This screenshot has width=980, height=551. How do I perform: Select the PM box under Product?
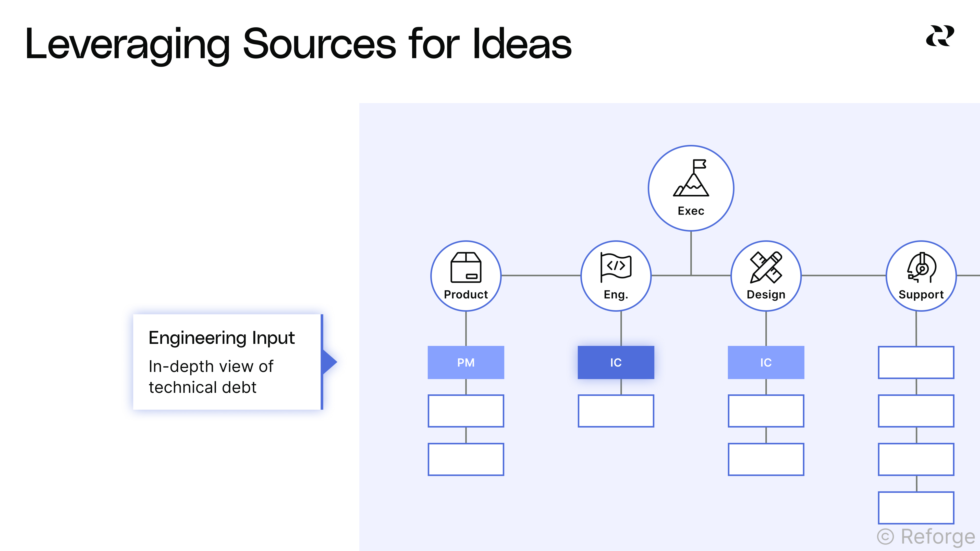pyautogui.click(x=466, y=362)
